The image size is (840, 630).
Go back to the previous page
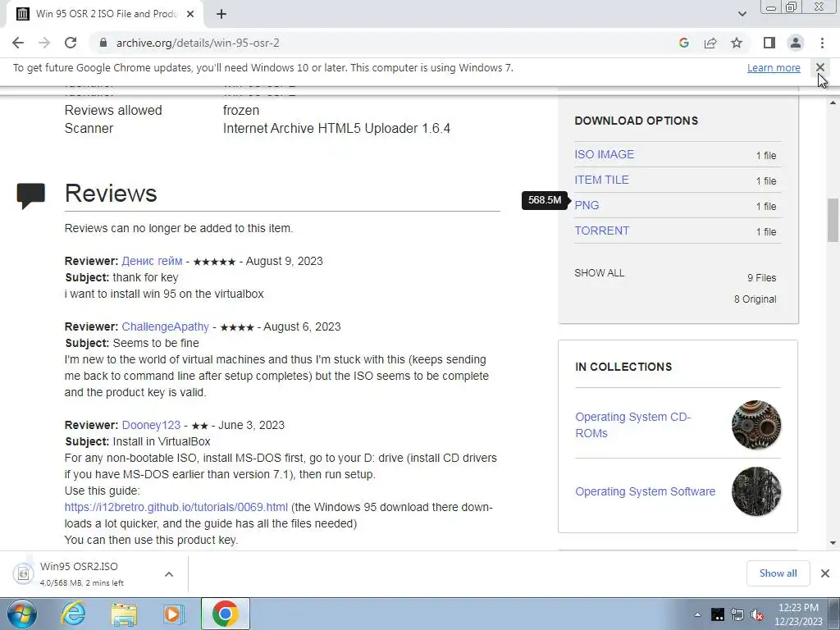point(18,43)
